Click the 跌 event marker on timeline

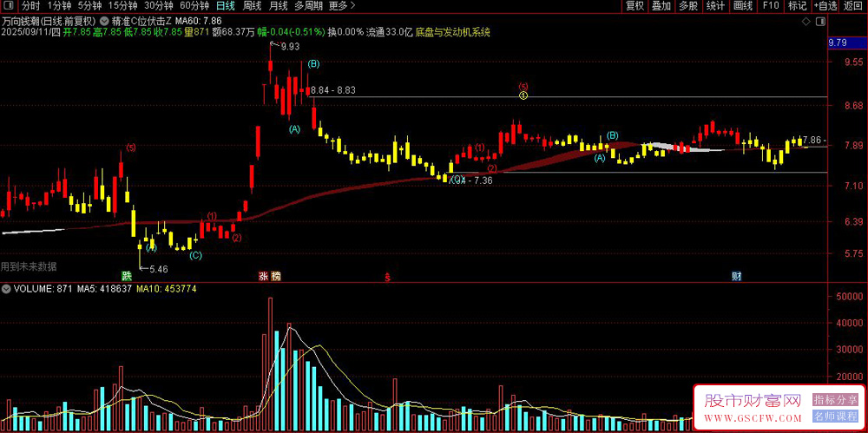128,276
